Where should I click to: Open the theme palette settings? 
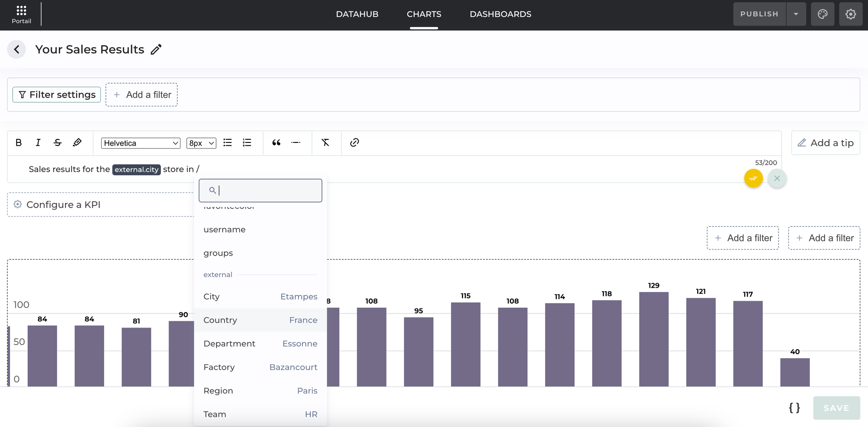[x=822, y=14]
